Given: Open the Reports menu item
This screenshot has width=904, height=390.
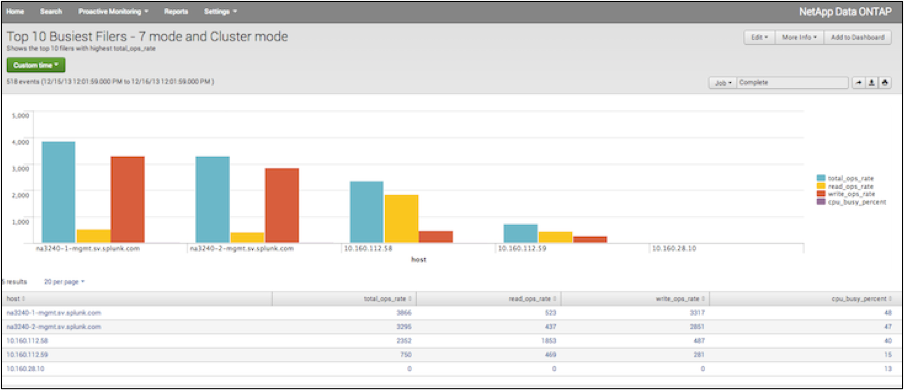Looking at the screenshot, I should 176,11.
